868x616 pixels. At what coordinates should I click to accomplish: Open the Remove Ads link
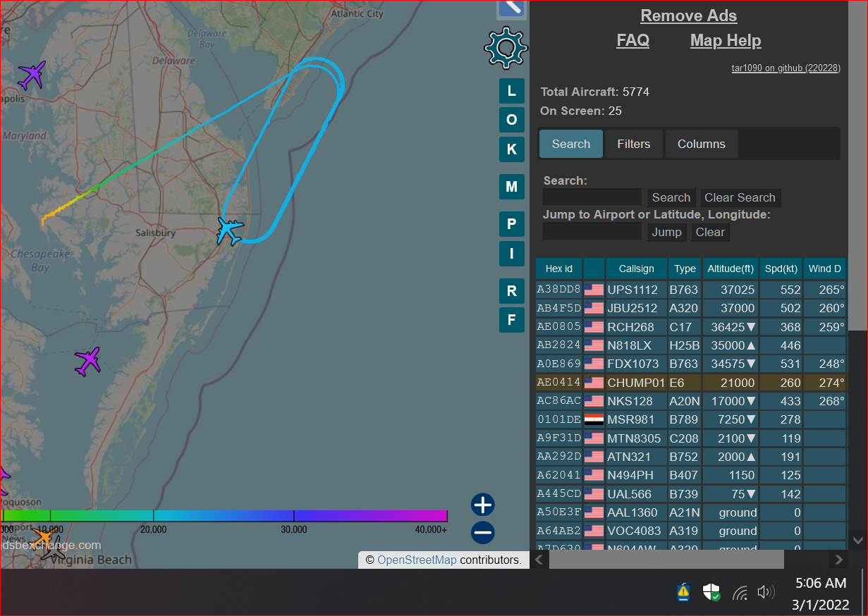pyautogui.click(x=689, y=16)
